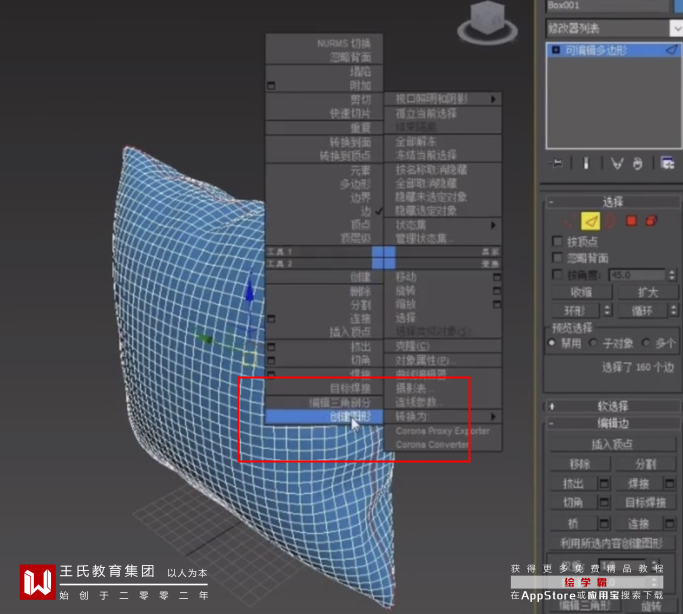Open settings box beside 附加 in quad menu
This screenshot has width=683, height=614.
(271, 86)
